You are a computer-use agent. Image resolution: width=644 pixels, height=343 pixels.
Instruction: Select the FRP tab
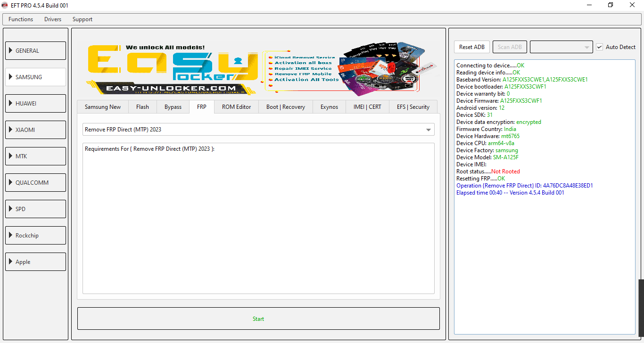point(202,107)
